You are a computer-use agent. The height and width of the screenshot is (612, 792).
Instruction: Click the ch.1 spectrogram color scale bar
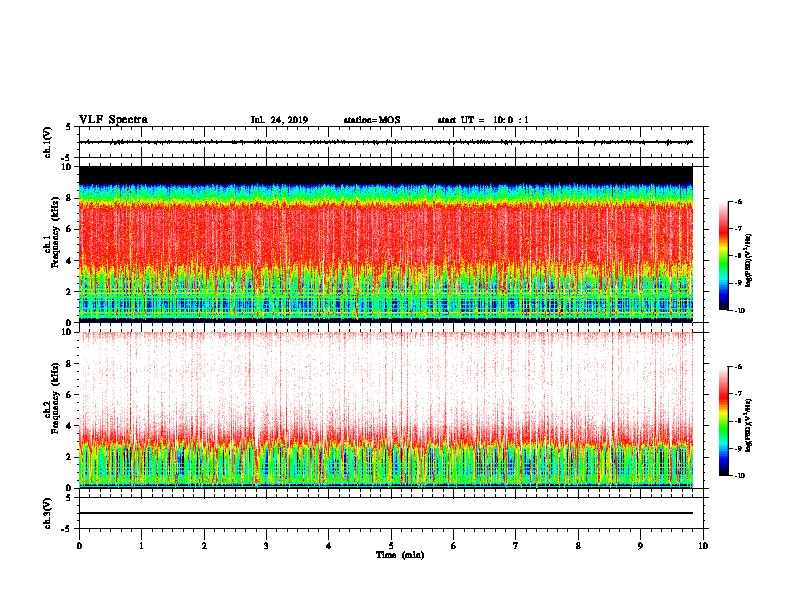pyautogui.click(x=724, y=256)
